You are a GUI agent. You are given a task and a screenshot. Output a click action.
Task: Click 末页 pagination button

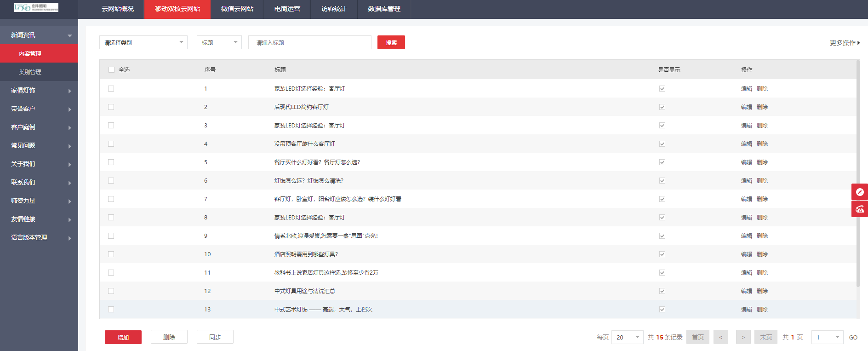[x=766, y=337]
